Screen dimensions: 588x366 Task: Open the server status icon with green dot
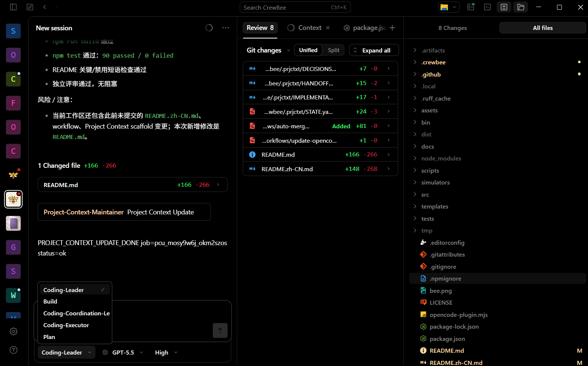471,7
